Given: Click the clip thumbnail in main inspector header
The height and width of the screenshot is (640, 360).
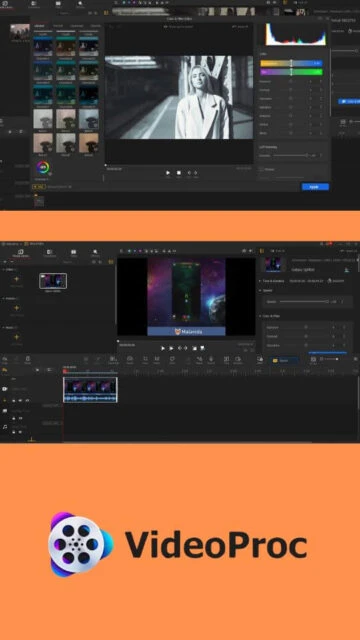Looking at the screenshot, I should click(x=273, y=264).
